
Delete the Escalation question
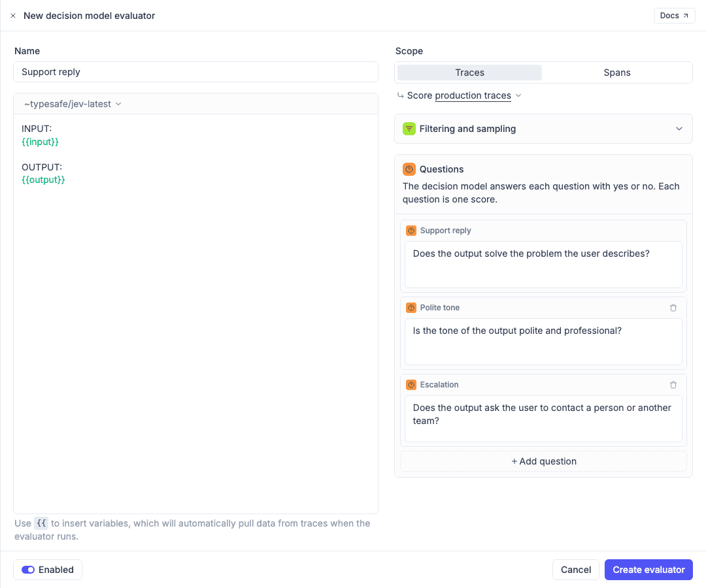point(673,385)
